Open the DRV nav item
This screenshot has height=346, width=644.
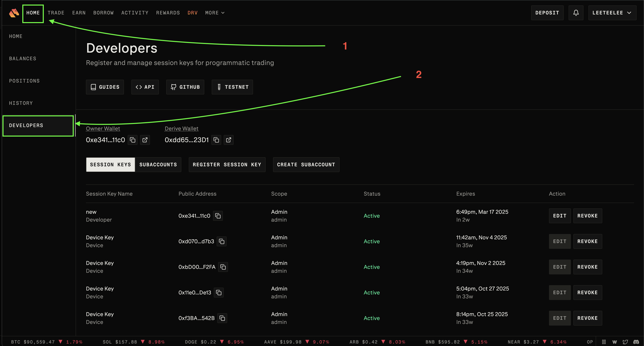coord(192,13)
